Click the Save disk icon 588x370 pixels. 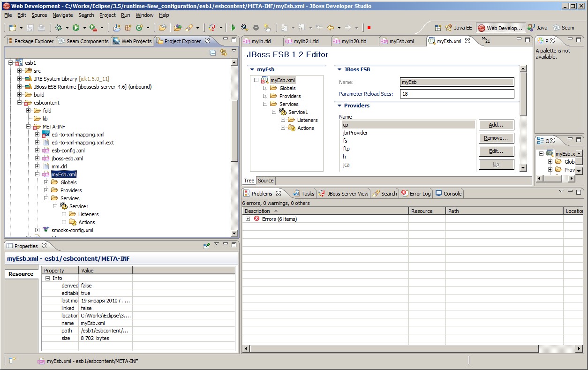(30, 28)
